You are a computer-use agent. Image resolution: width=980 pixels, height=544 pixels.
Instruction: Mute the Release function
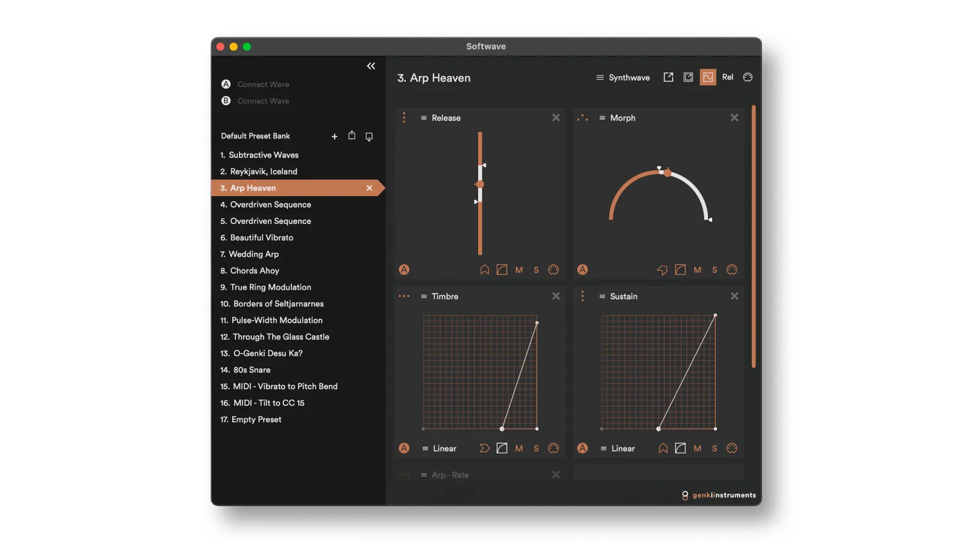519,270
